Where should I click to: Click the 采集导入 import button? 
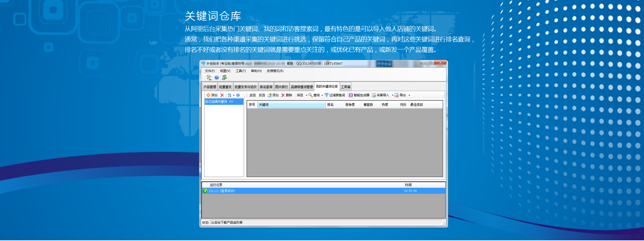tap(381, 95)
